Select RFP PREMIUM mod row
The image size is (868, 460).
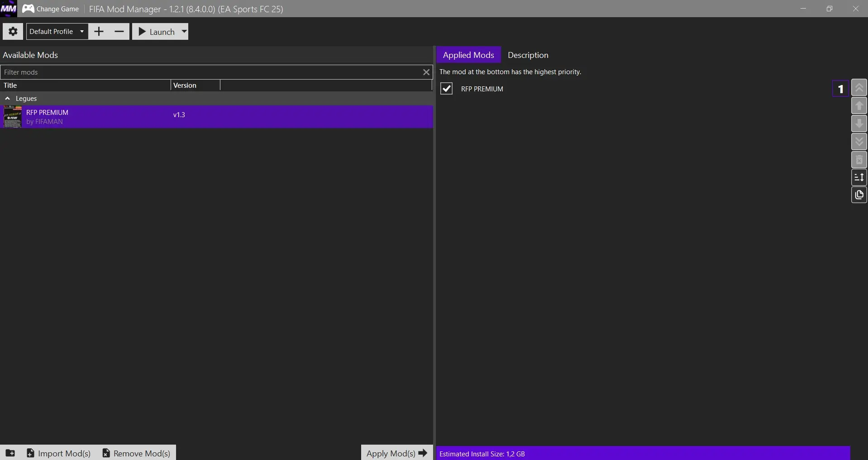217,117
